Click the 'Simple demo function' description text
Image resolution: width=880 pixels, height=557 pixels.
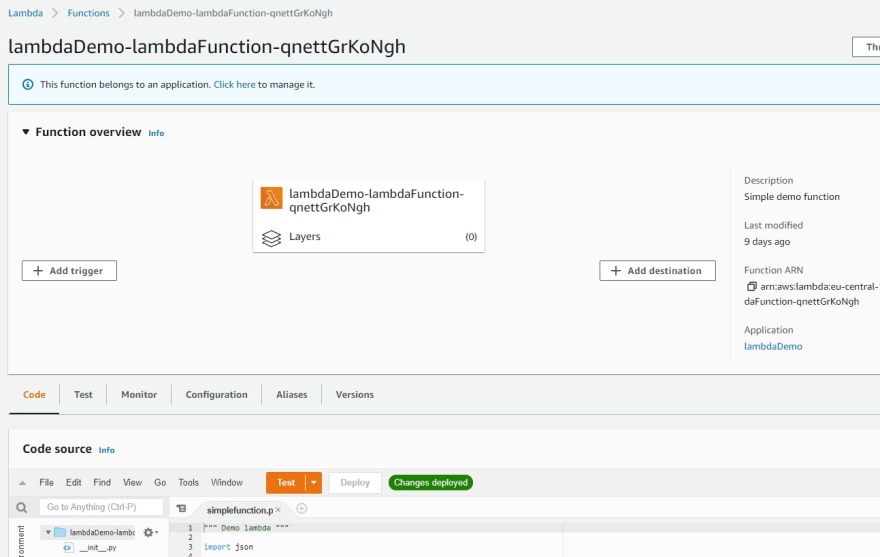coord(791,197)
